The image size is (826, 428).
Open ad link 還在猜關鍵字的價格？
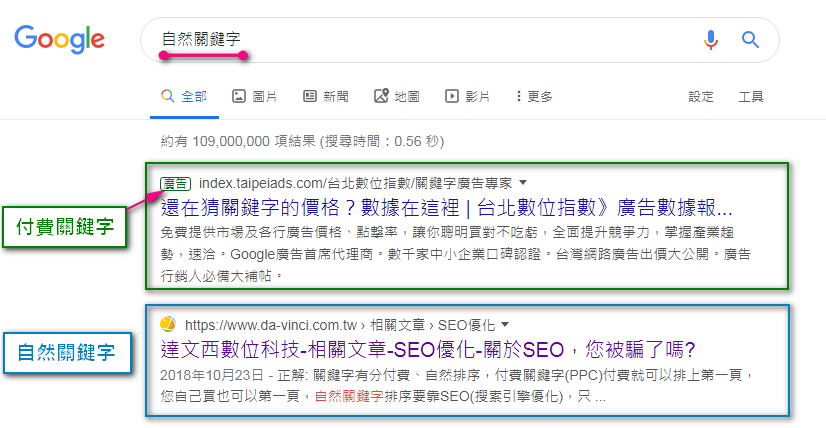coord(446,209)
